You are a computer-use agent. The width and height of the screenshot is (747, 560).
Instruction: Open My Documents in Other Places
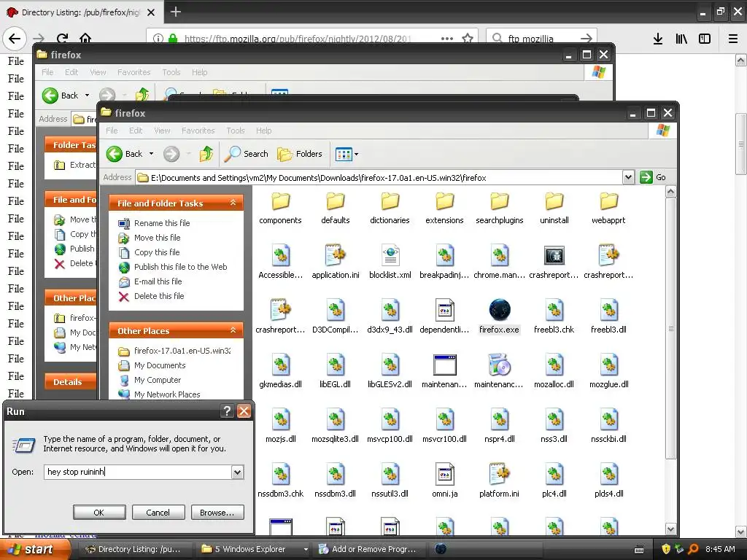click(x=160, y=365)
